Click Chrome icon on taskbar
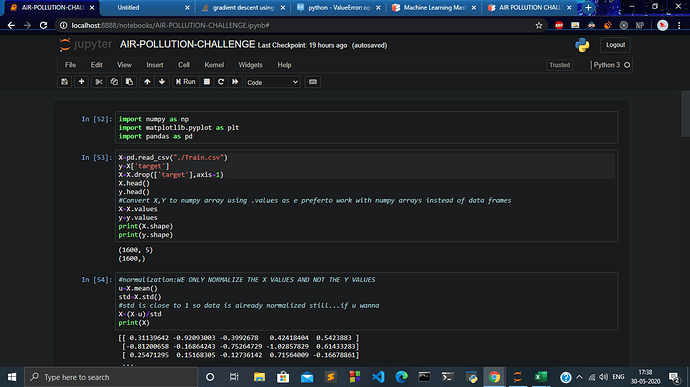The width and height of the screenshot is (690, 387). (x=494, y=377)
